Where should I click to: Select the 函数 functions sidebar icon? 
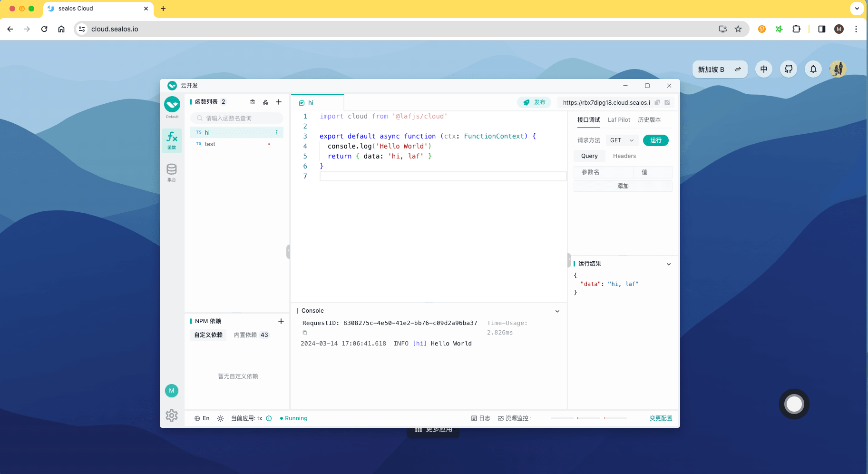(x=172, y=140)
